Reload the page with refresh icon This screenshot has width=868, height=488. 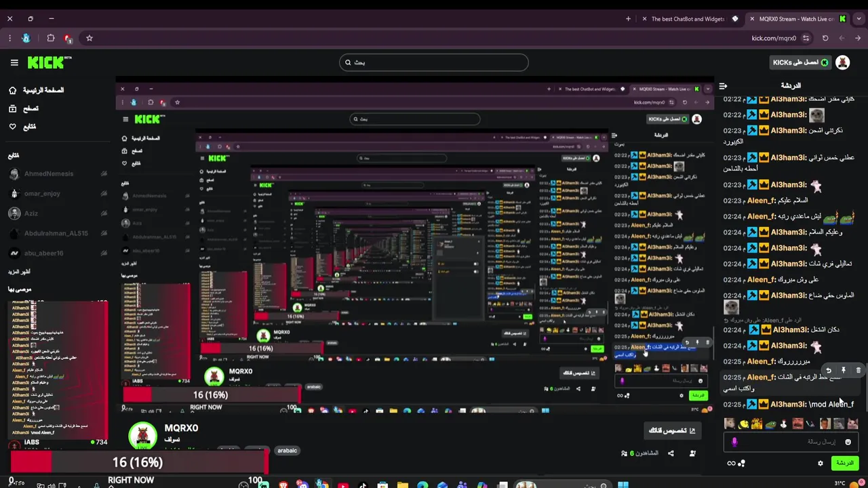825,39
